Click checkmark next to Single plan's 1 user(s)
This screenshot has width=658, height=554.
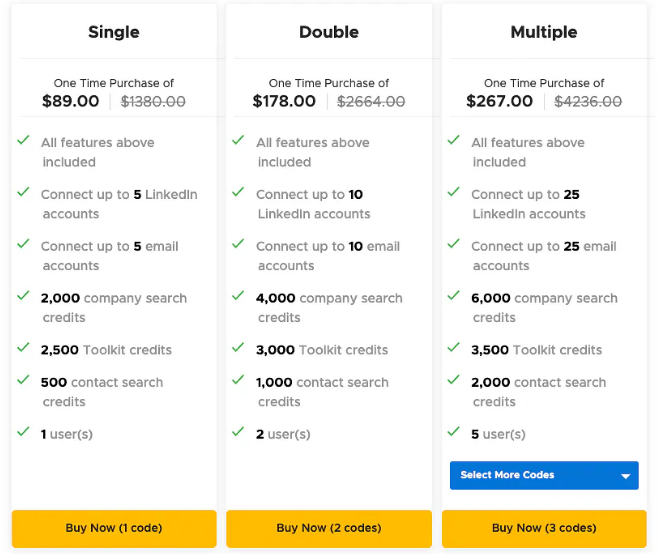pos(23,432)
